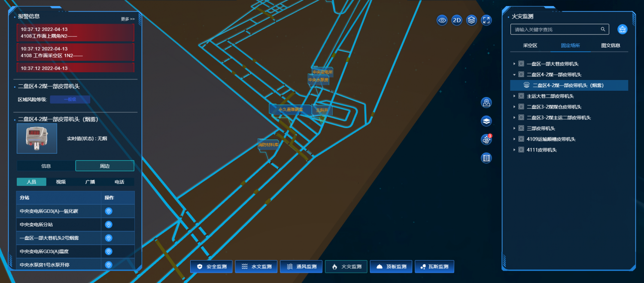Click the map location marker icon

coord(486,102)
